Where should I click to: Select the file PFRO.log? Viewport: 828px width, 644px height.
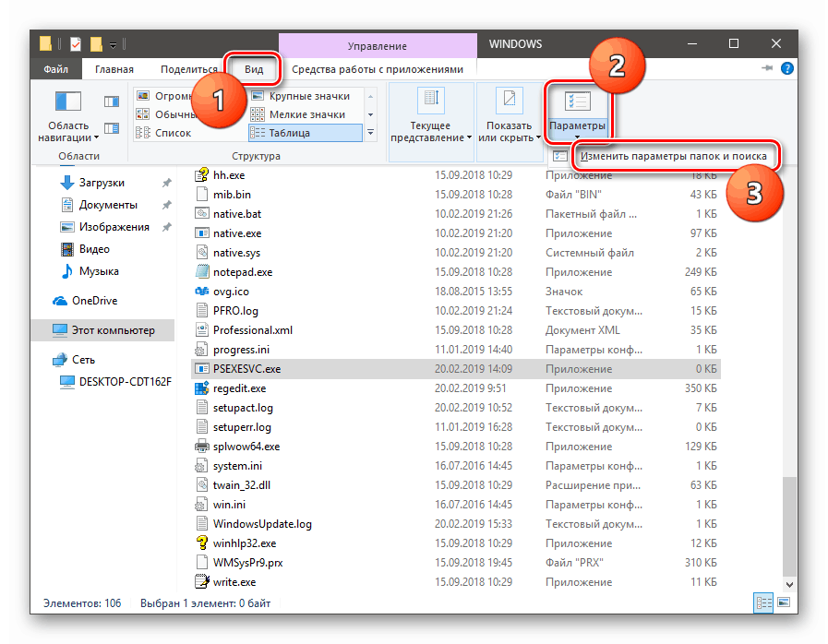point(455,311)
